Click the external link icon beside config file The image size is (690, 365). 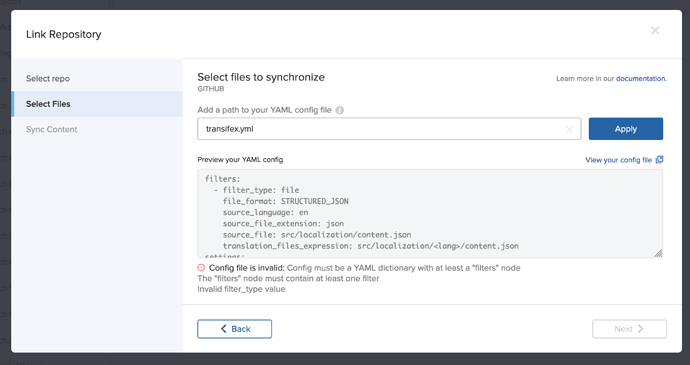[x=659, y=159]
